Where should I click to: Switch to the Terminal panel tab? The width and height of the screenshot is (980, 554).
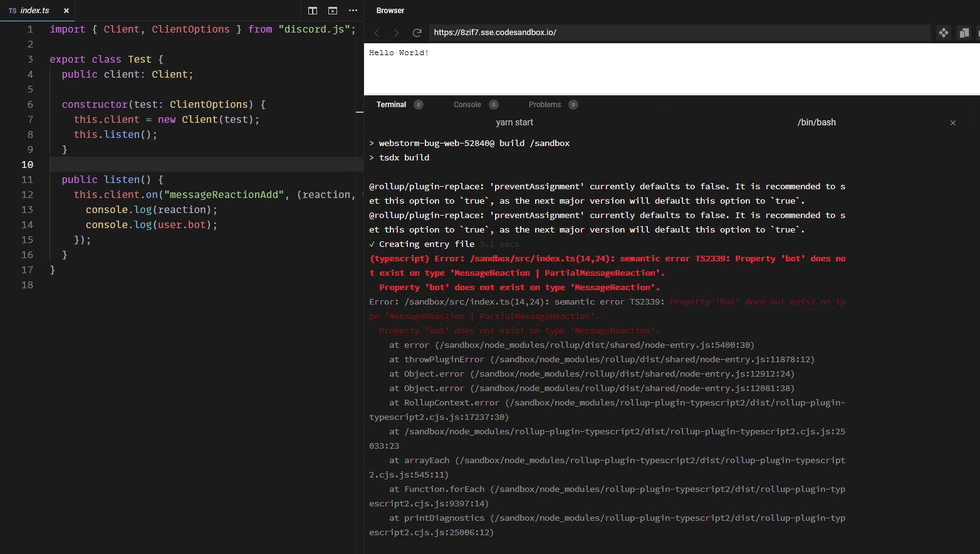click(x=392, y=105)
